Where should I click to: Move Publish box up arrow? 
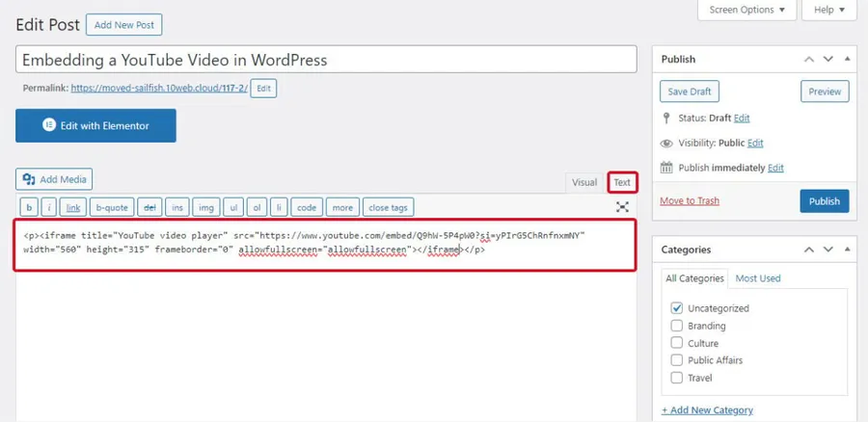809,59
